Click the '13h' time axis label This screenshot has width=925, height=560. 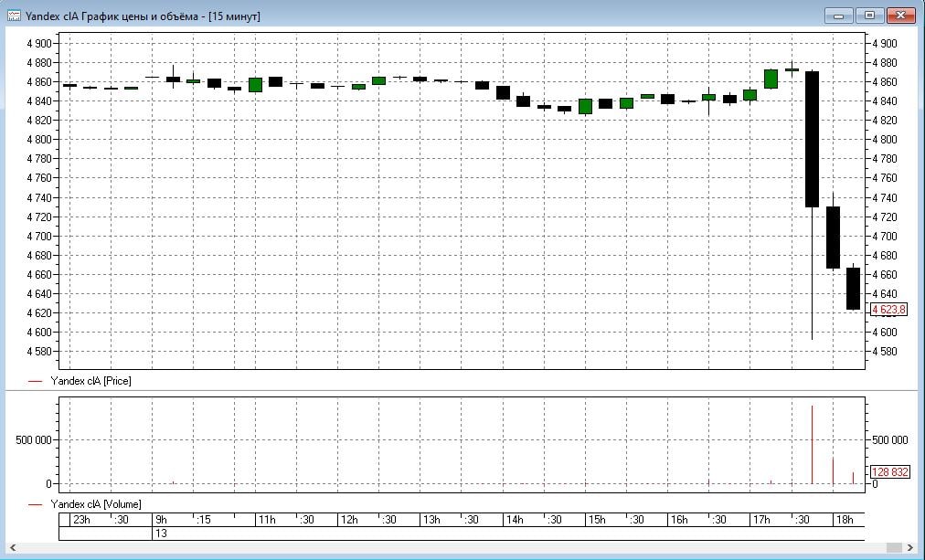tap(431, 519)
